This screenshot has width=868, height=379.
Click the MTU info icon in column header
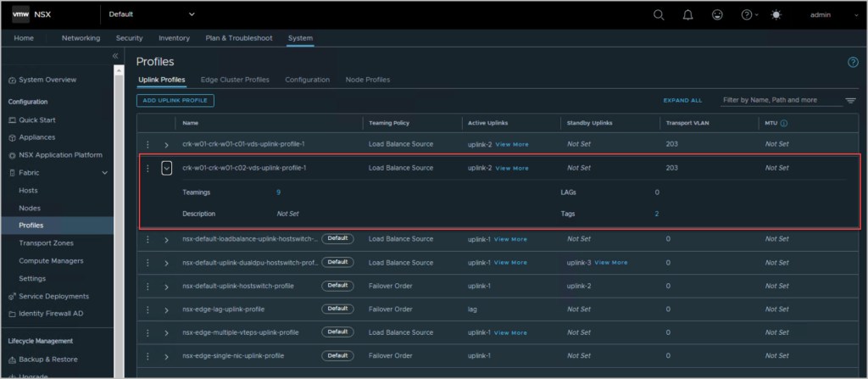(784, 123)
